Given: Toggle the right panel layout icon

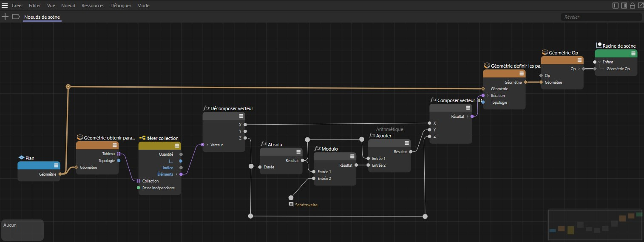Looking at the screenshot, I should point(624,6).
